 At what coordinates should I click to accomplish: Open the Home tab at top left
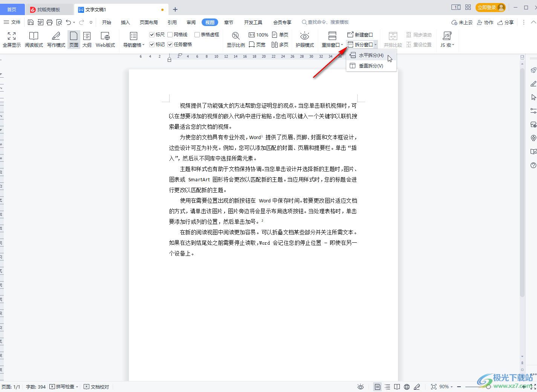pyautogui.click(x=12, y=9)
